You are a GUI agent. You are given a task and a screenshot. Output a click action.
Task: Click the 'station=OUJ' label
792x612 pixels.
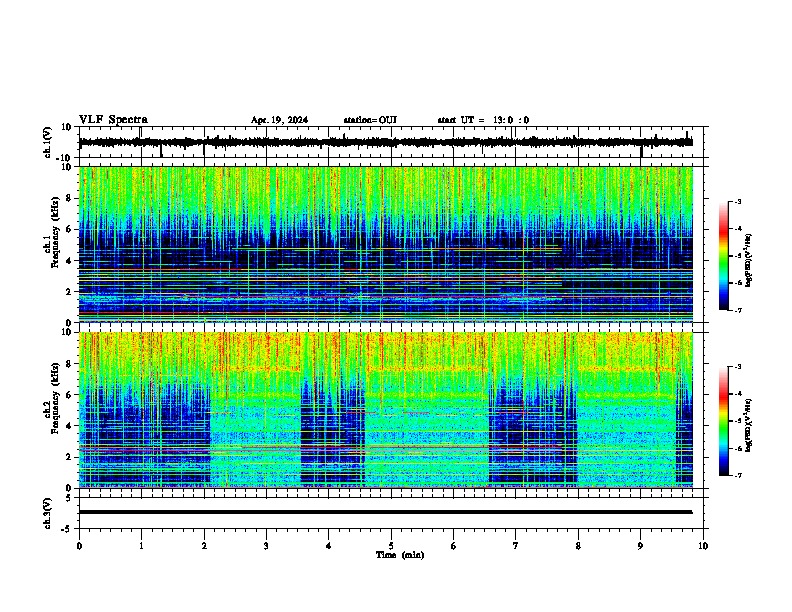(x=370, y=120)
